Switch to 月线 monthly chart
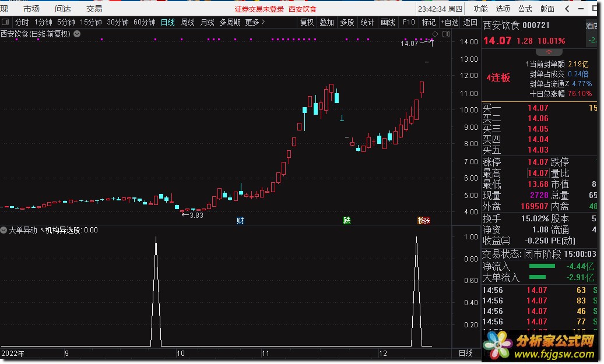 [207, 22]
